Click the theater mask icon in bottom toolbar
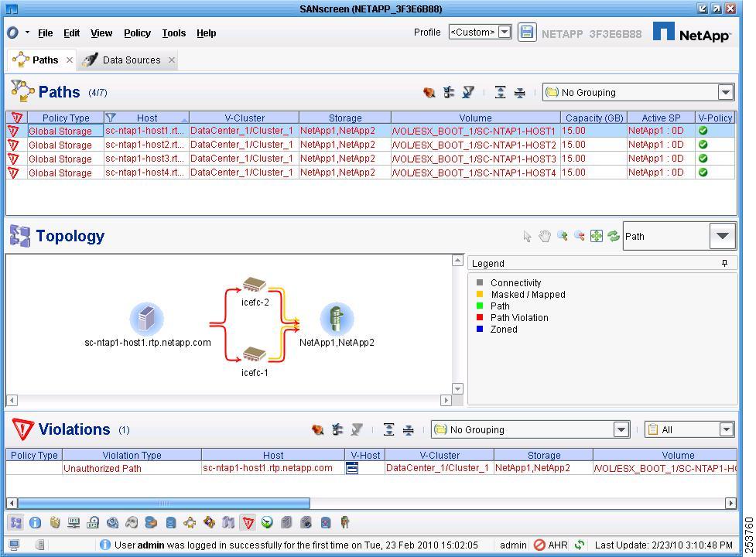This screenshot has width=756, height=557. [x=132, y=522]
